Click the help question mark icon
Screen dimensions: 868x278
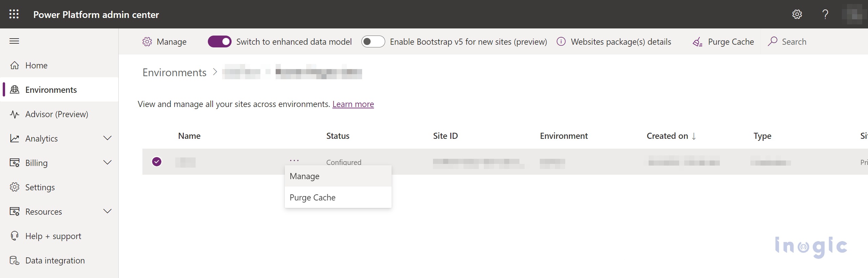[825, 14]
